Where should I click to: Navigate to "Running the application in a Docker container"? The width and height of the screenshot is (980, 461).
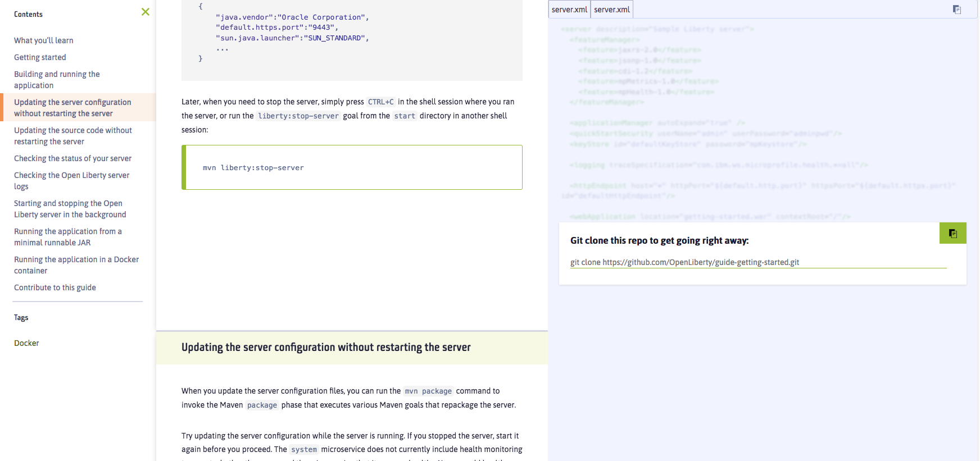click(76, 264)
